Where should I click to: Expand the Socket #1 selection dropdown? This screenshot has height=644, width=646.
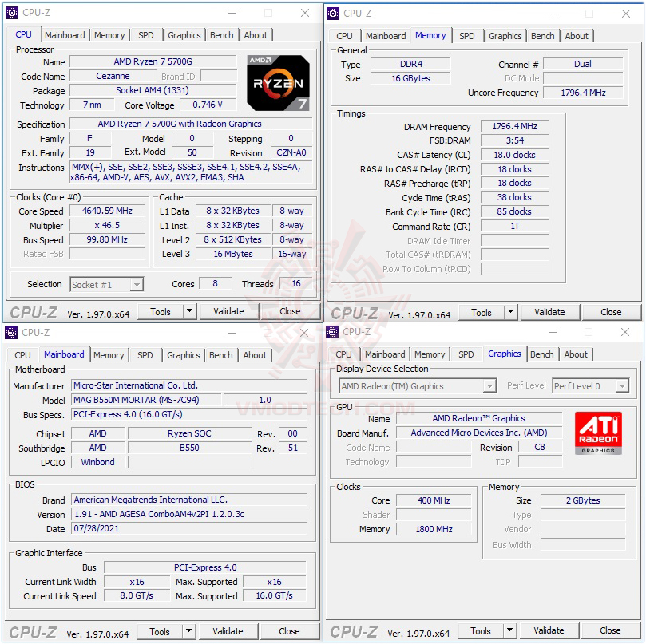coord(137,285)
